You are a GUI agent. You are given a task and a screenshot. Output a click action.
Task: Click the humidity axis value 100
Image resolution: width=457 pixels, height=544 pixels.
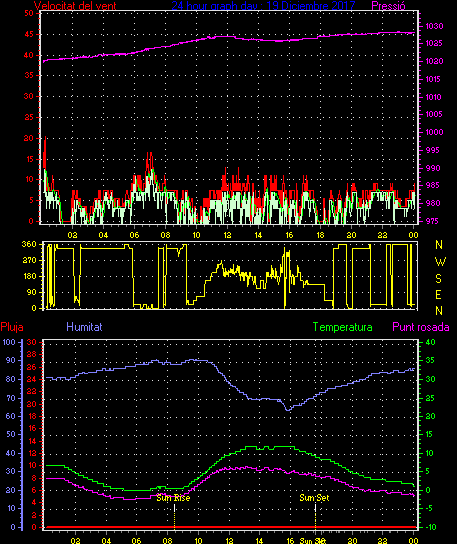pyautogui.click(x=9, y=342)
